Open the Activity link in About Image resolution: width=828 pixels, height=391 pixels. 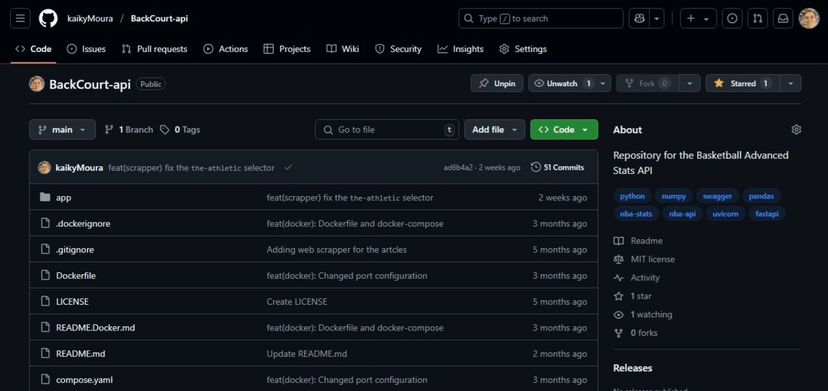coord(637,278)
